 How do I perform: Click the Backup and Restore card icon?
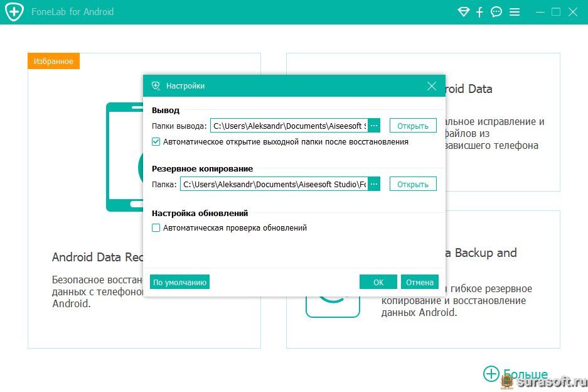[x=333, y=307]
